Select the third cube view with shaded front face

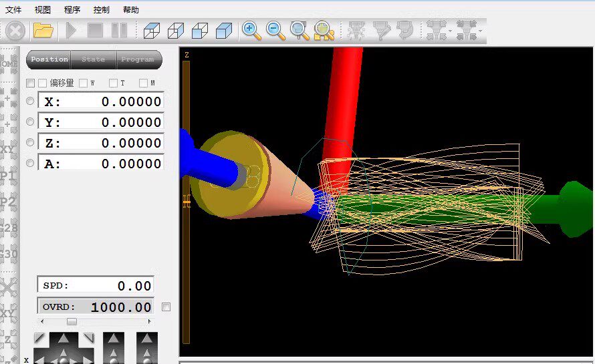[200, 30]
